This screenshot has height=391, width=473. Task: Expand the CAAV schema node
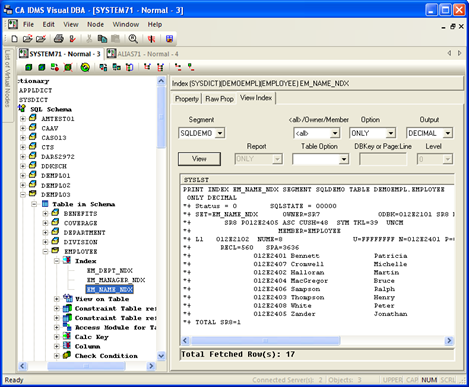23,128
